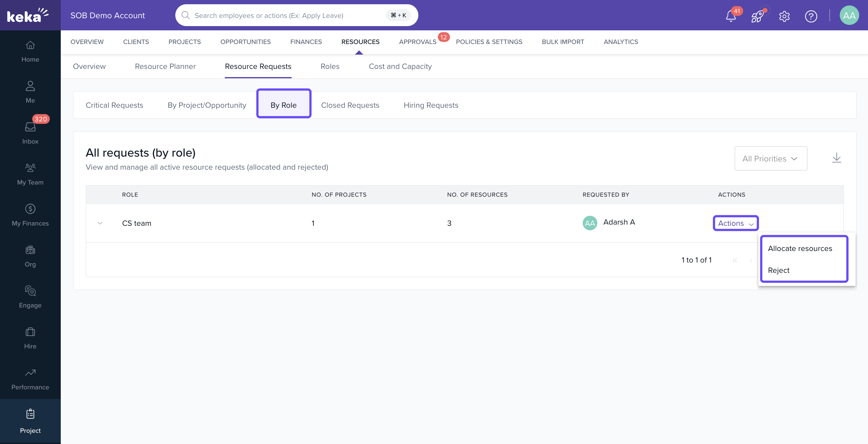Click the rocket what's-new icon
This screenshot has height=444, width=868.
(x=757, y=16)
